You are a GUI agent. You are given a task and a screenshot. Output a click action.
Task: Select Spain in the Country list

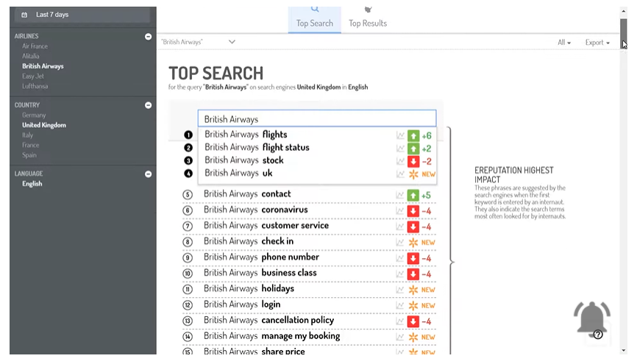click(29, 155)
